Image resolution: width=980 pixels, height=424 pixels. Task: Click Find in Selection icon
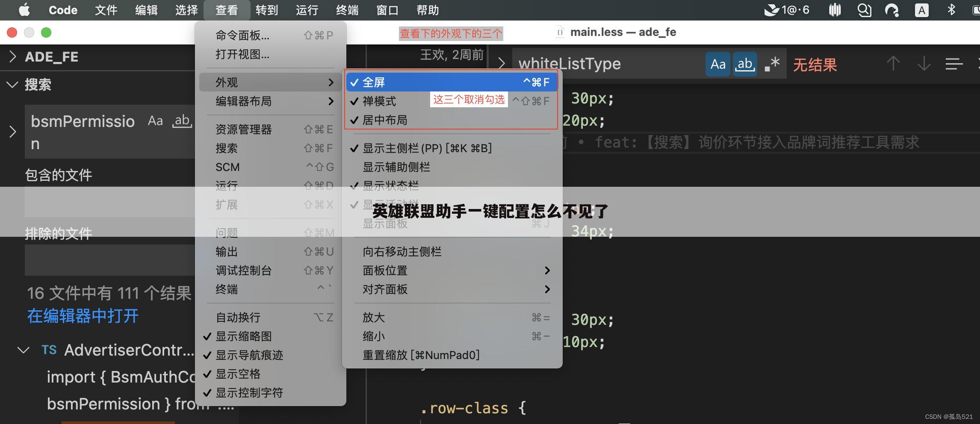pyautogui.click(x=954, y=64)
